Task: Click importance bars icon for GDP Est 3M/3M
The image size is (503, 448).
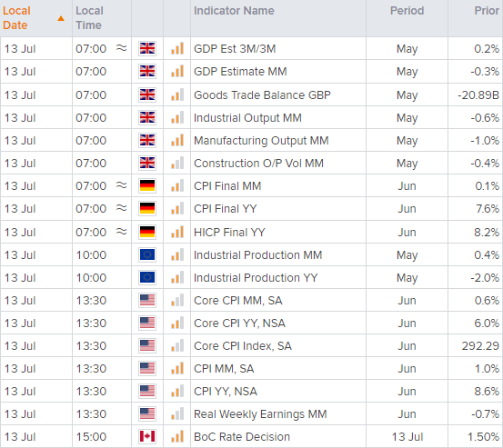Action: (177, 48)
